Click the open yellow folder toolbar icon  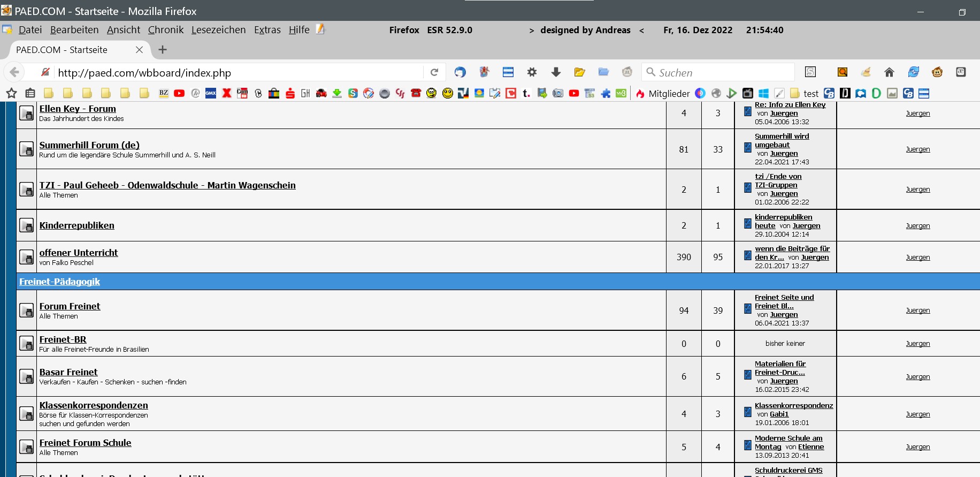click(x=579, y=72)
